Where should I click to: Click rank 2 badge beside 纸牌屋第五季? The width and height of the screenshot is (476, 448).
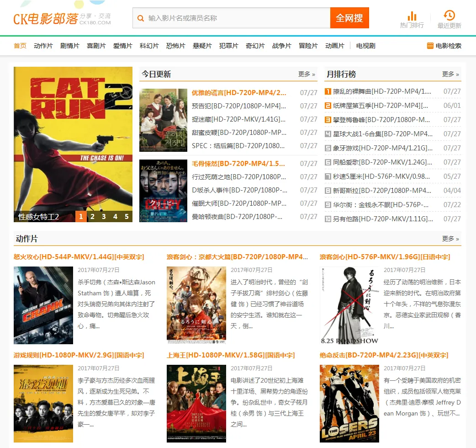point(328,106)
